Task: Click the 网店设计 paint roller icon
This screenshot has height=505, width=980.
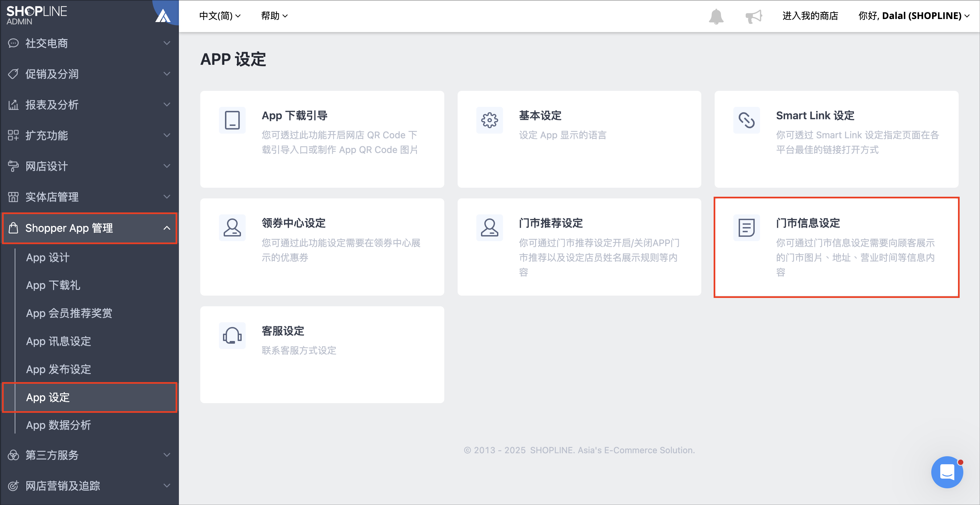Action: 13,166
